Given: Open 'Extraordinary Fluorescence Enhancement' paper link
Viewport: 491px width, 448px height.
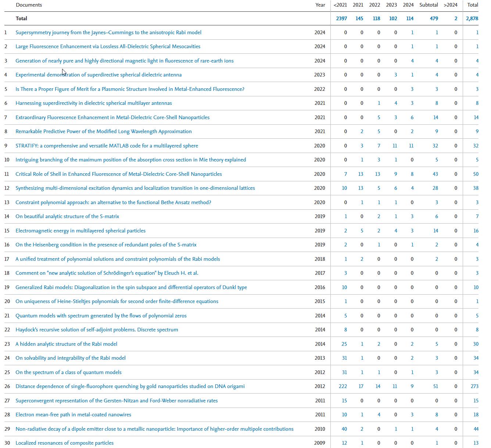Looking at the screenshot, I should tap(112, 117).
